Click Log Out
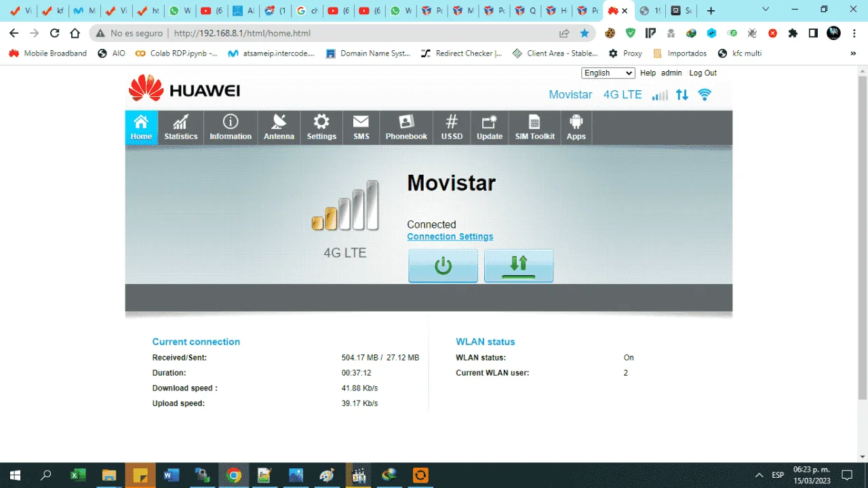Image resolution: width=868 pixels, height=488 pixels. (x=703, y=73)
